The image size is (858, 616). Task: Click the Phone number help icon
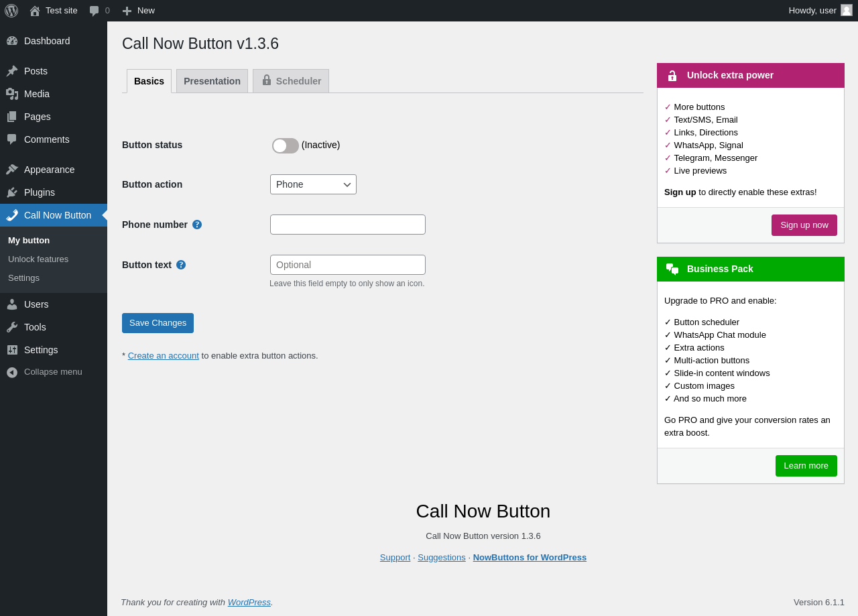[197, 225]
